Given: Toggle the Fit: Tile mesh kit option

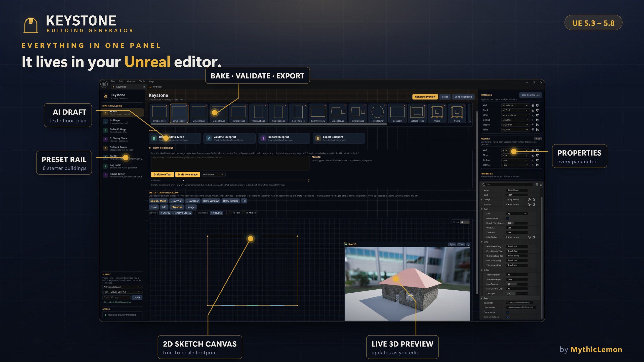Looking at the screenshot, I should point(538,139).
